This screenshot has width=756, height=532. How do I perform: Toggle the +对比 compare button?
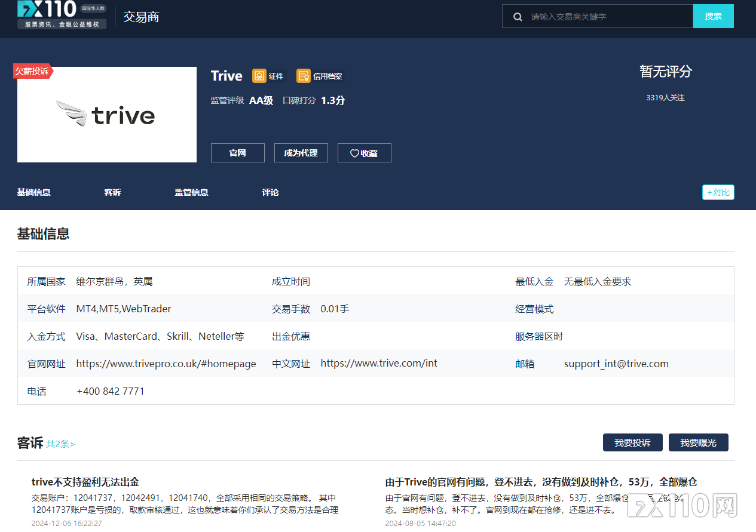click(718, 192)
